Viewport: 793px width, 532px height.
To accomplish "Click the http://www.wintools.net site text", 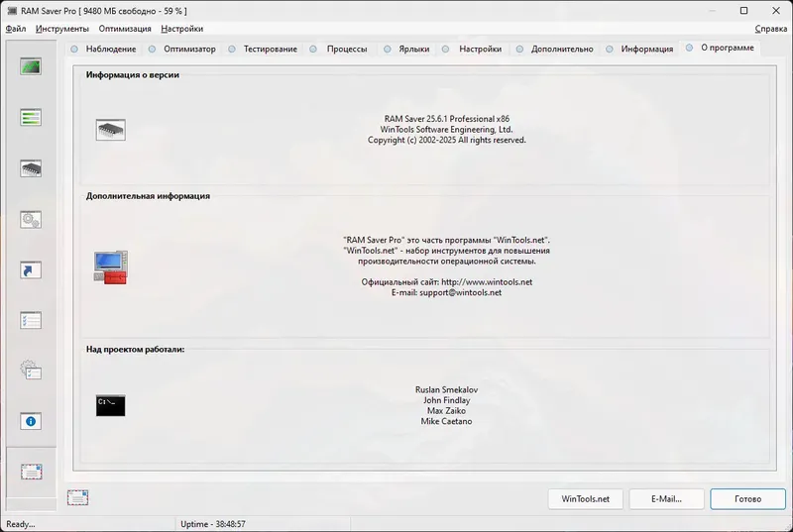I will tap(487, 282).
